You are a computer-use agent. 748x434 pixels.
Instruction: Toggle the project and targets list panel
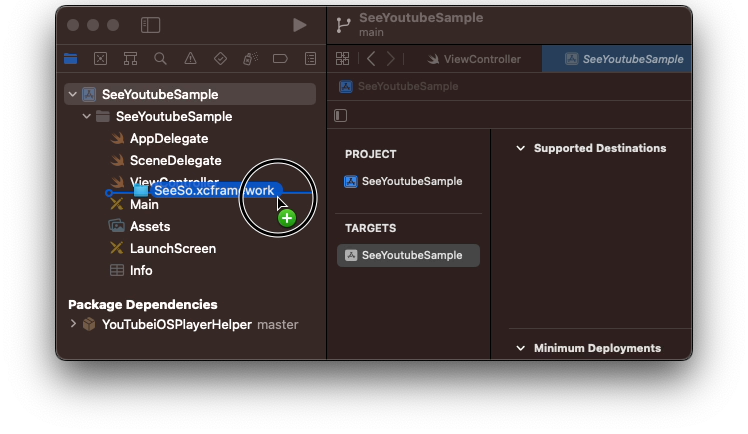341,115
